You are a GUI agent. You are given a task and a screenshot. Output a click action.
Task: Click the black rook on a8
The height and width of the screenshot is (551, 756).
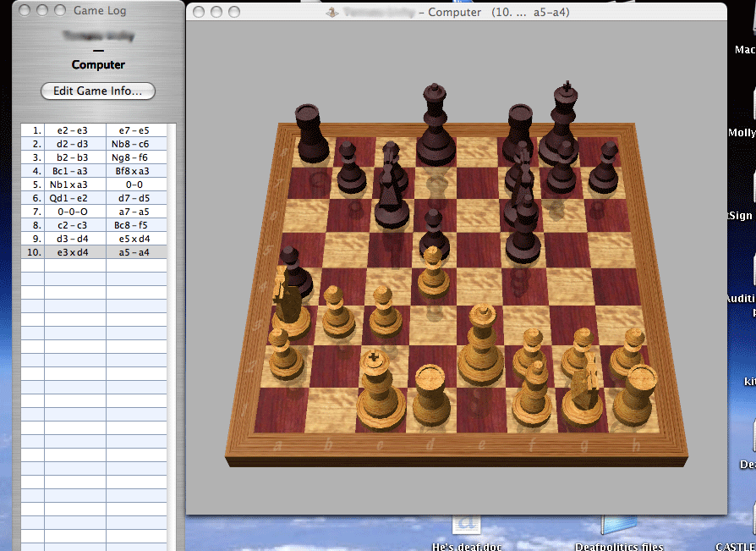pyautogui.click(x=312, y=133)
